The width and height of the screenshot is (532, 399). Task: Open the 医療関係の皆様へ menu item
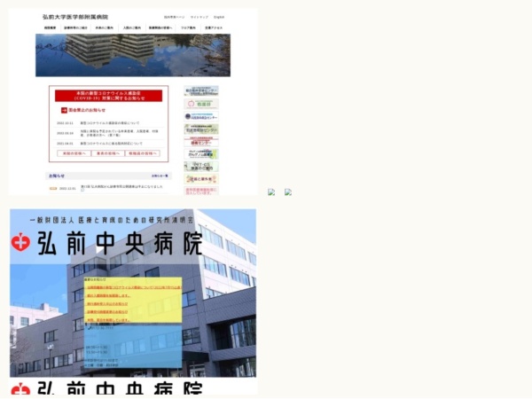pos(160,27)
